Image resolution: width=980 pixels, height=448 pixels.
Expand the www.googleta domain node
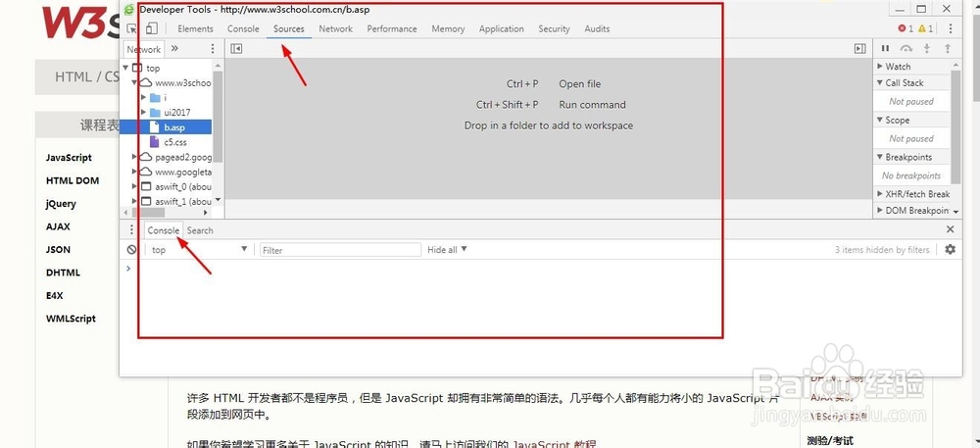tap(134, 172)
